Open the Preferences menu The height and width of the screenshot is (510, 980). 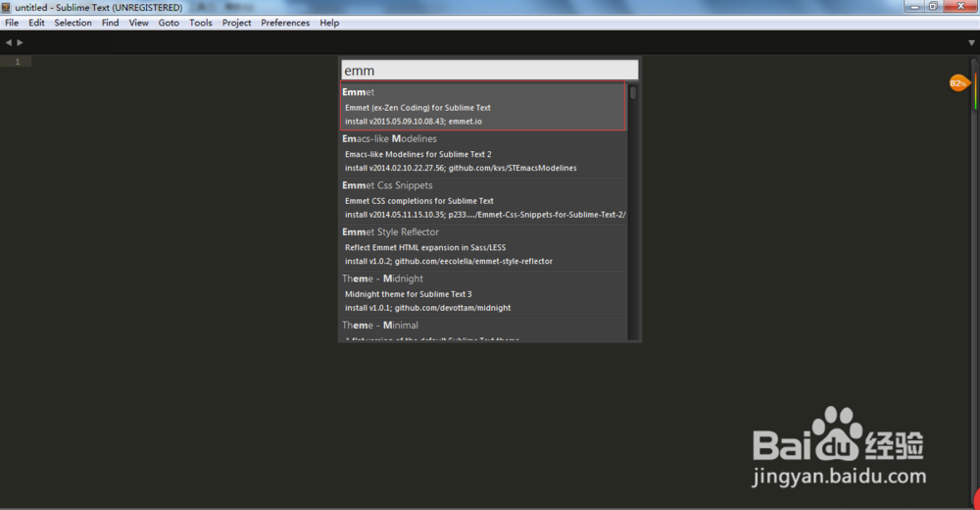point(285,23)
